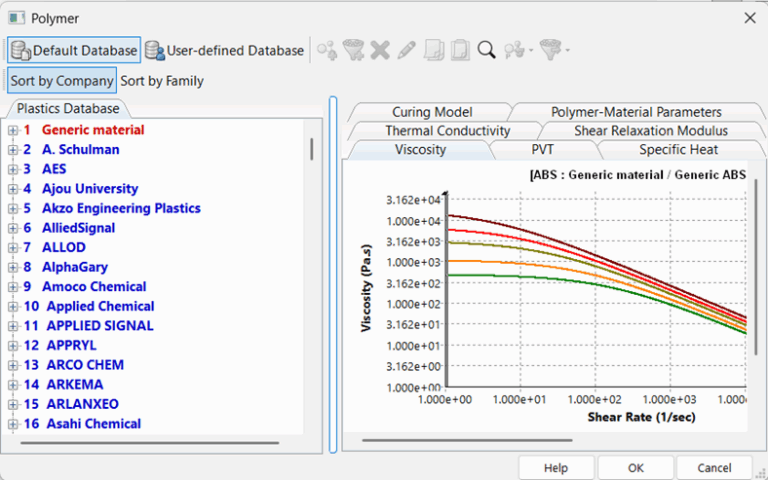This screenshot has height=480, width=768.
Task: Expand the AES tree node
Action: click(x=13, y=169)
